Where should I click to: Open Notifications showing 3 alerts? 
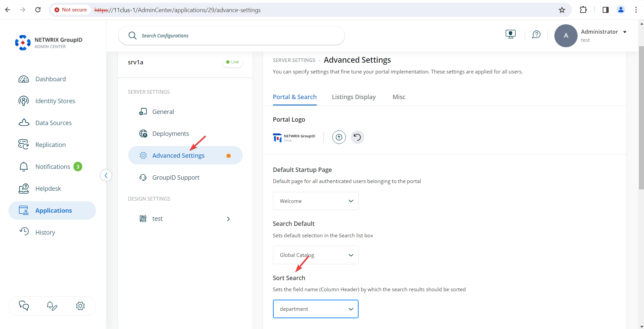tap(53, 166)
